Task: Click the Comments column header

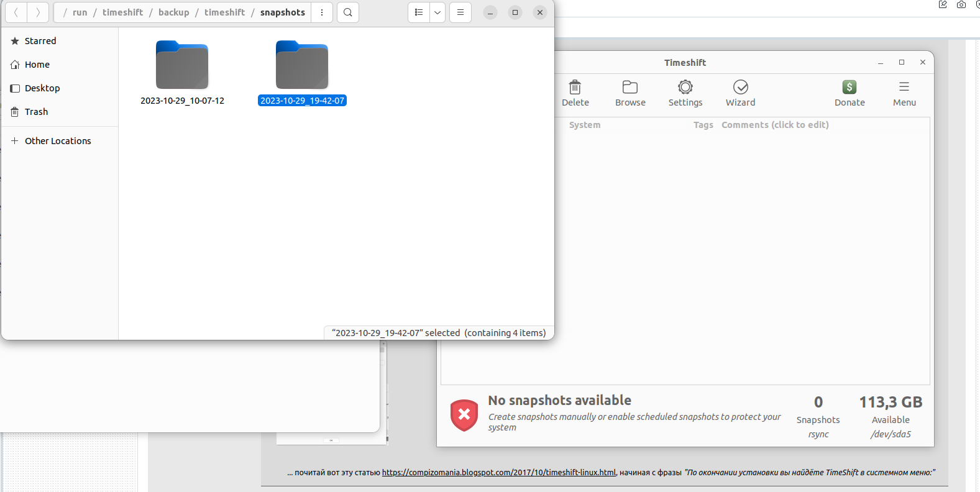Action: [x=775, y=125]
